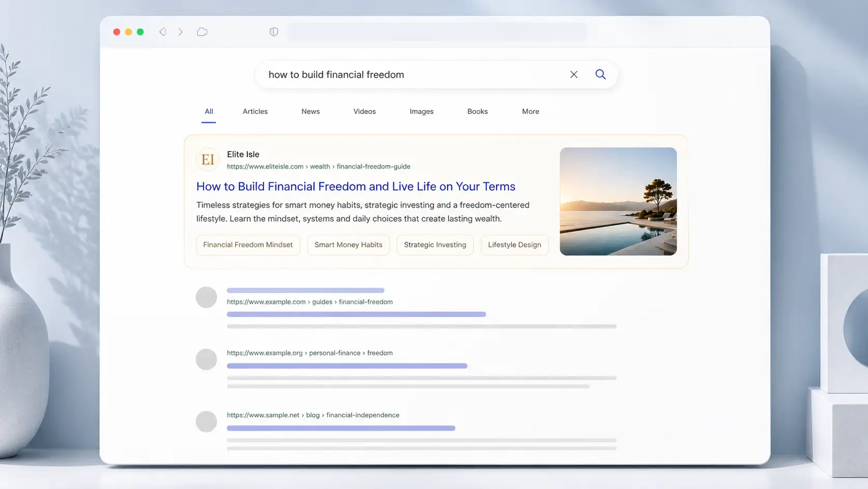
Task: Click the example.com result favicon circle
Action: tap(206, 297)
